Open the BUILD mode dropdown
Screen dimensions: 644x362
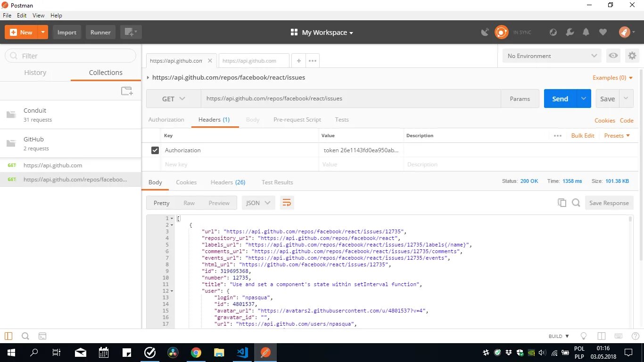559,336
